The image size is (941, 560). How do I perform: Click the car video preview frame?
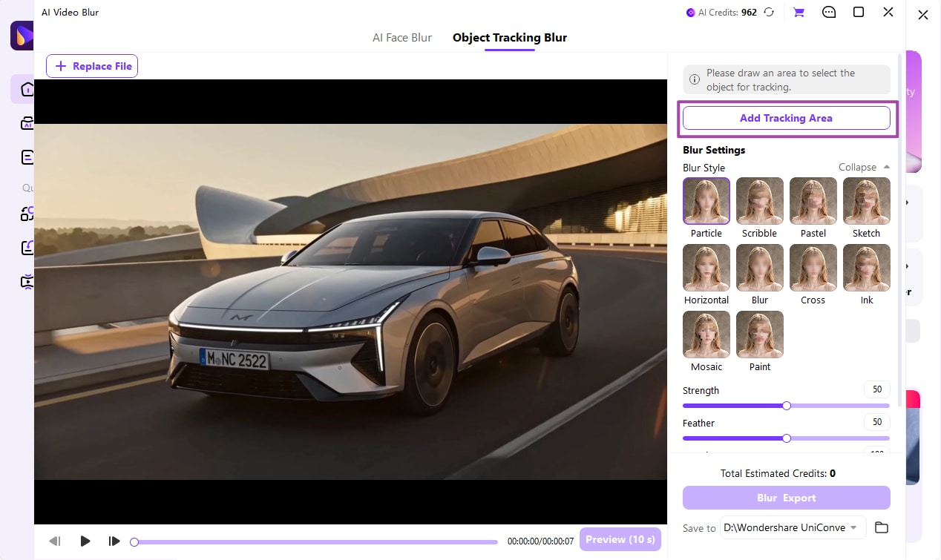tap(350, 302)
